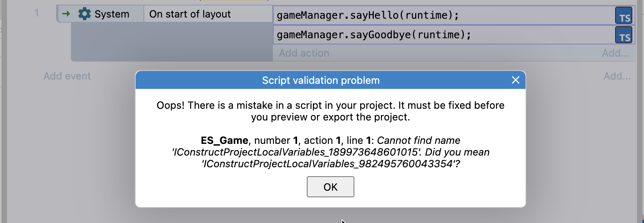Screen dimensions: 644x223
Task: Close the Script validation problem dialog
Action: tap(515, 80)
